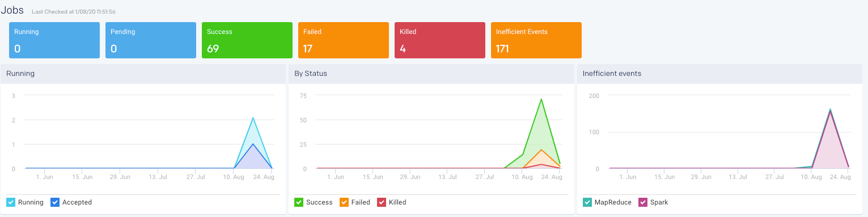Toggle the Spark legend checkbox
Viewport: 868px width, 217px height.
pos(643,202)
